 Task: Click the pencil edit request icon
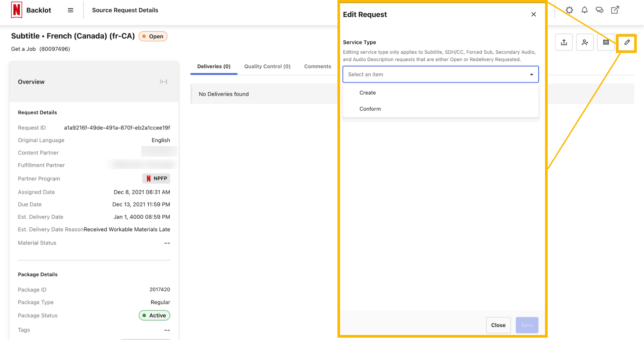tap(627, 42)
